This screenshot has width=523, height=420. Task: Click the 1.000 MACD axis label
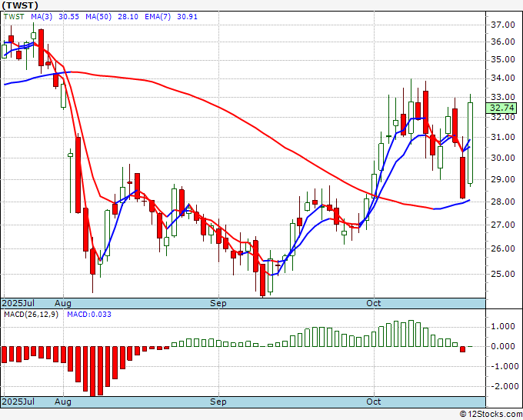(503, 326)
